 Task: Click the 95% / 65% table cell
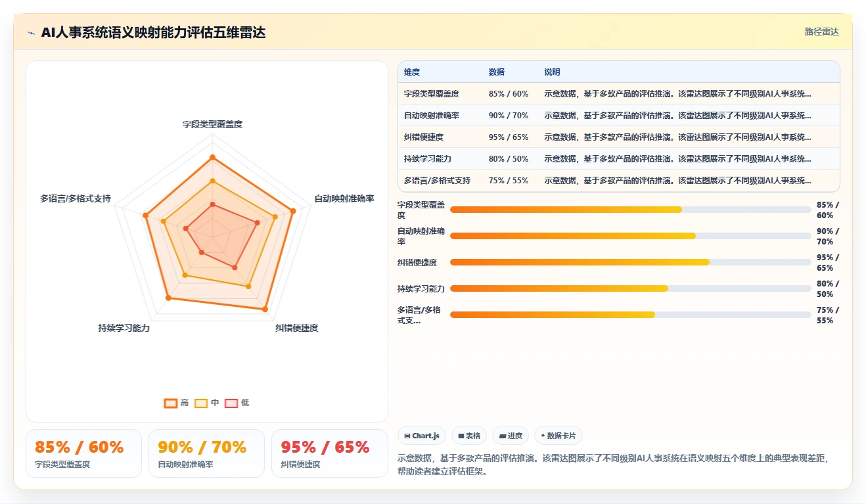coord(509,137)
